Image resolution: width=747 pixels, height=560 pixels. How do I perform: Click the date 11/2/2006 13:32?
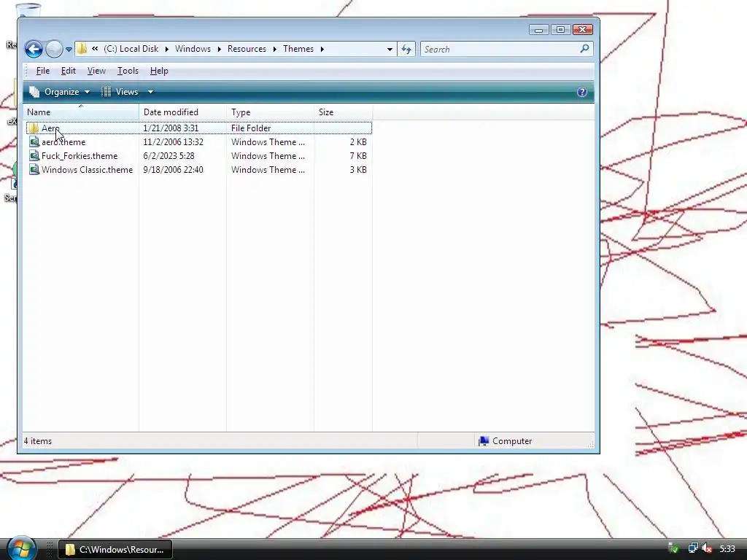(x=174, y=142)
